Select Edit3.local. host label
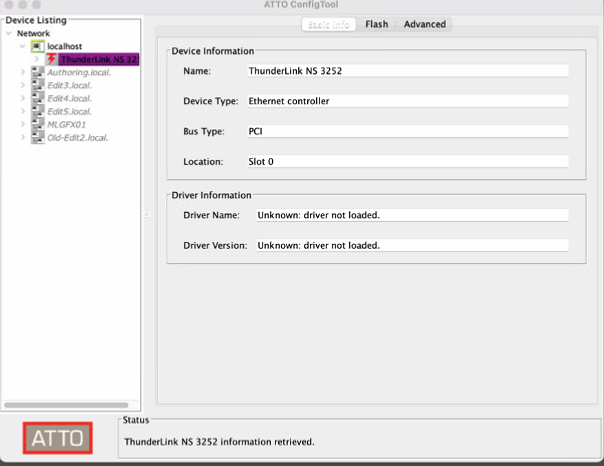The height and width of the screenshot is (466, 604). pos(69,85)
